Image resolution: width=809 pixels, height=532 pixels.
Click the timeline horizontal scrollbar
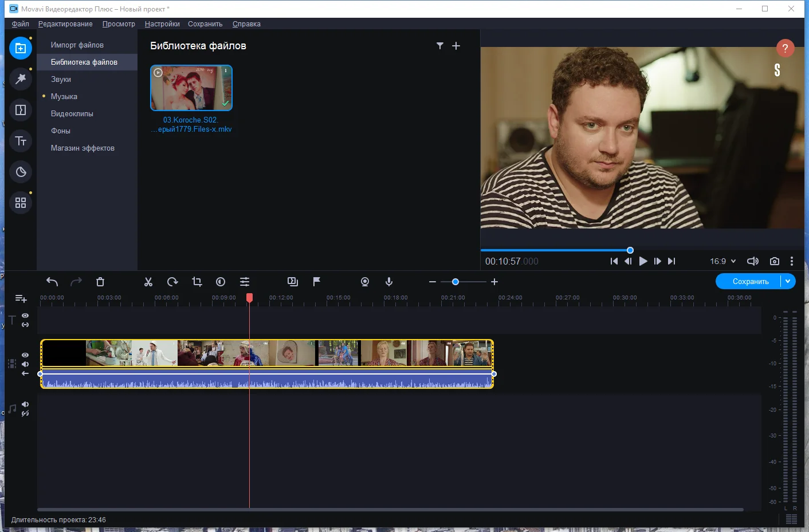[390, 509]
